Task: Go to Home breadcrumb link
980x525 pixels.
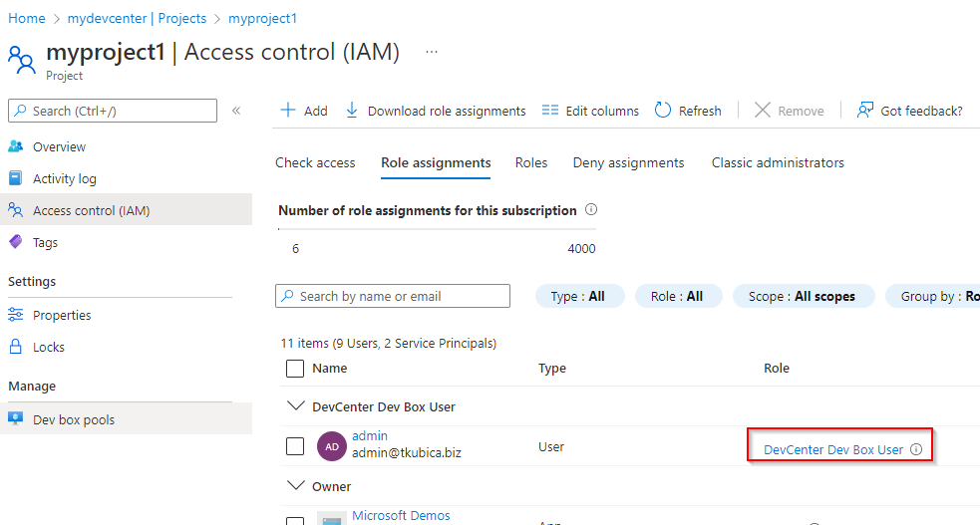Action: (26, 18)
